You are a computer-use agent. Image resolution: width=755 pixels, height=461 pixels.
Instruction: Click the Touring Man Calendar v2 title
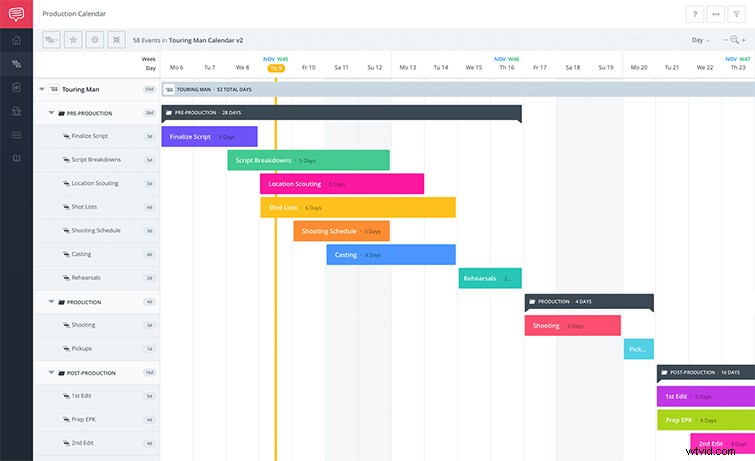pyautogui.click(x=206, y=40)
